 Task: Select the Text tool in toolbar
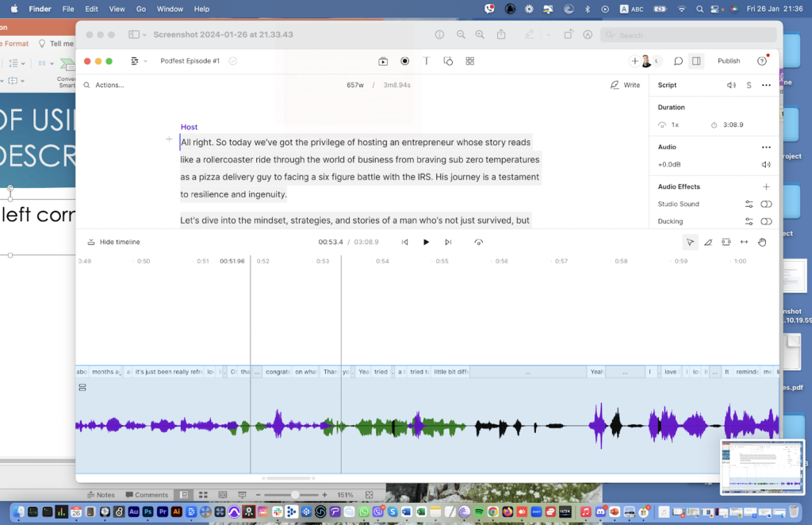tap(427, 61)
